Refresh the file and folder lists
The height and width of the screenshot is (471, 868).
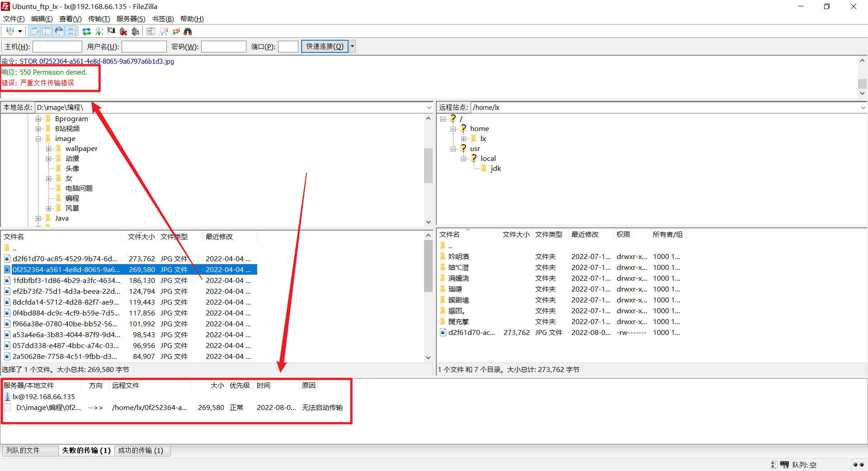pyautogui.click(x=86, y=31)
